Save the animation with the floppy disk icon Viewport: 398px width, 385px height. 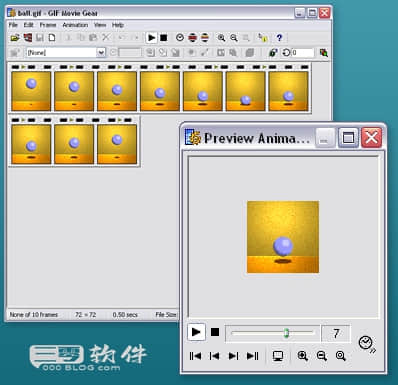40,38
